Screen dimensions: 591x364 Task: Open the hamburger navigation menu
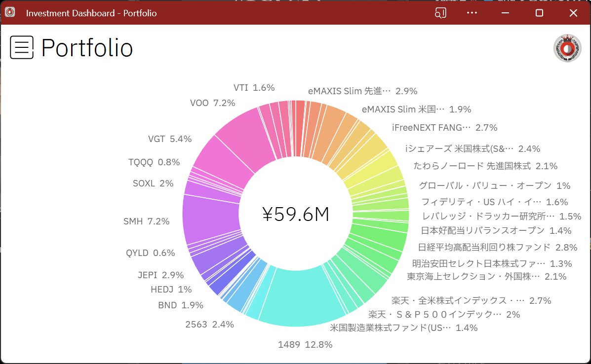click(x=22, y=48)
